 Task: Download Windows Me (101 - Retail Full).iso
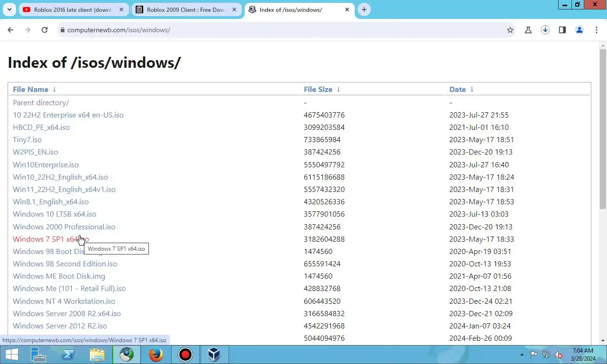point(69,288)
